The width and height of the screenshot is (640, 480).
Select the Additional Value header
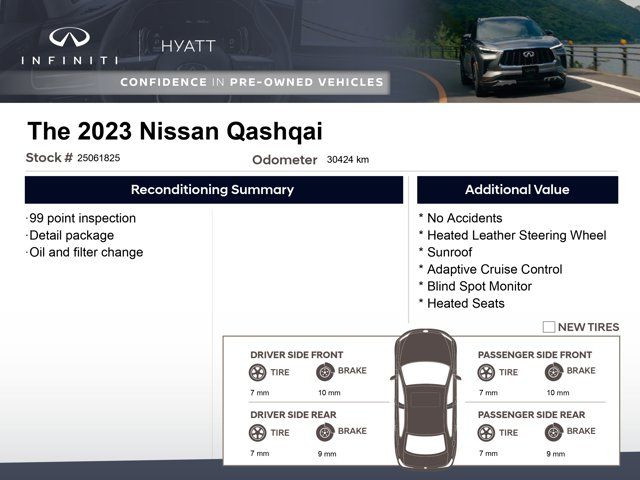pos(518,190)
